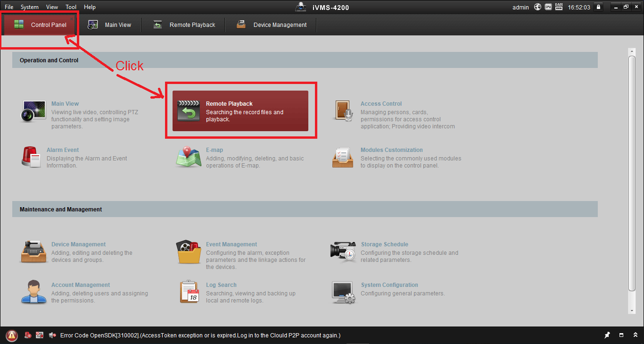
Task: Click Account Management module title
Action: (81, 285)
